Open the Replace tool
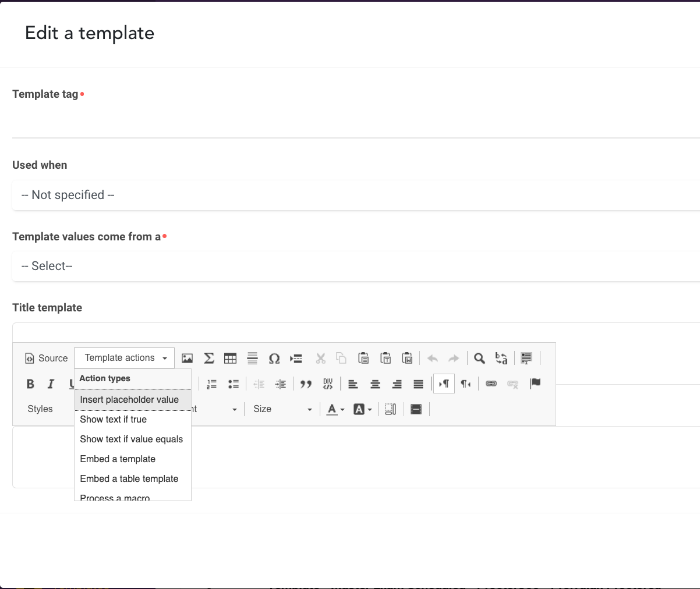700x589 pixels. (x=501, y=358)
